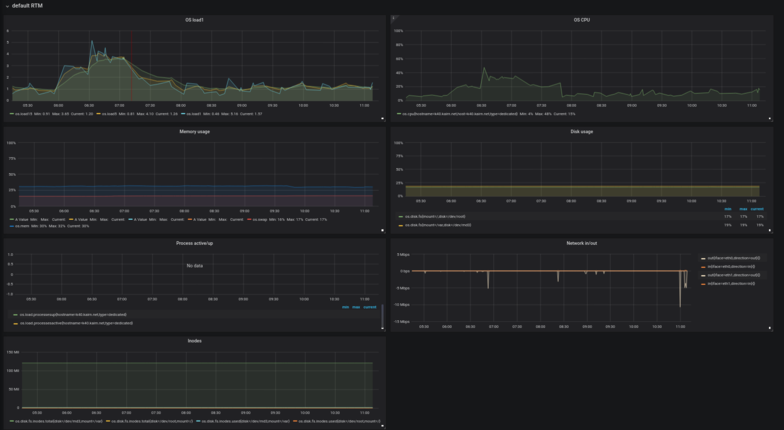Image resolution: width=784 pixels, height=430 pixels.
Task: Open color picker for os.load15 green swatch
Action: click(x=12, y=114)
